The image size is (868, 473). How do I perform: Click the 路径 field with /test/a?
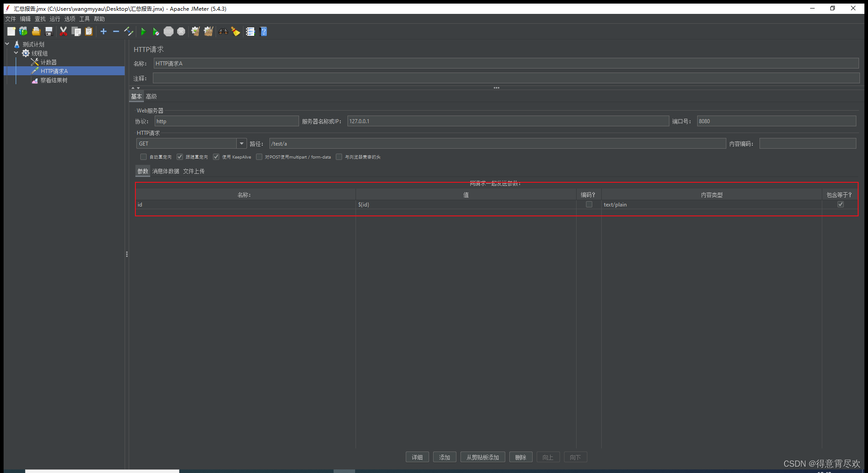498,143
